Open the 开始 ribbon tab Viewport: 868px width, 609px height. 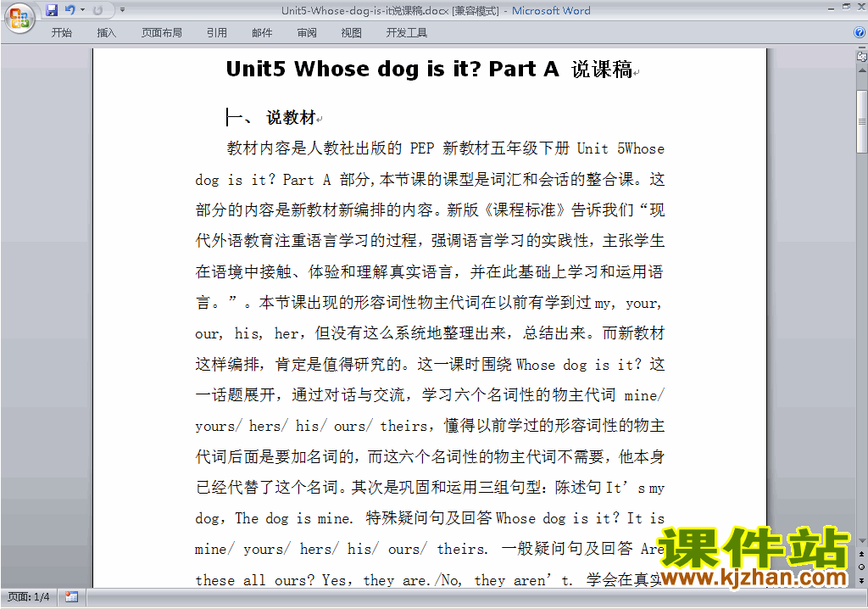pos(61,33)
